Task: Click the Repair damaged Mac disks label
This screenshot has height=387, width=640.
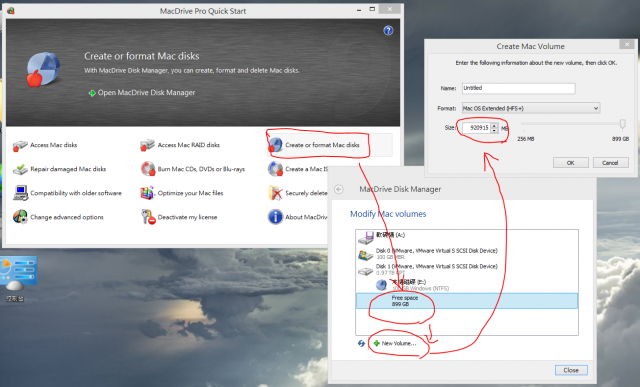Action: [x=68, y=169]
